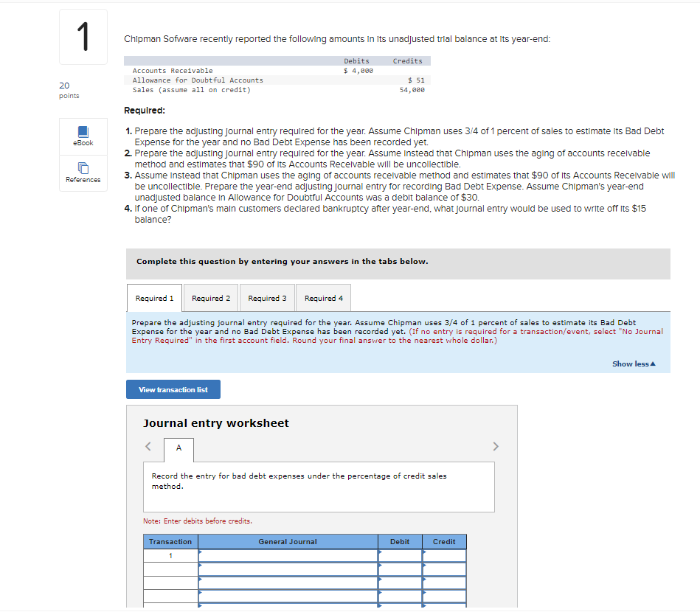Click the Credit column header
The height and width of the screenshot is (612, 700).
[444, 541]
